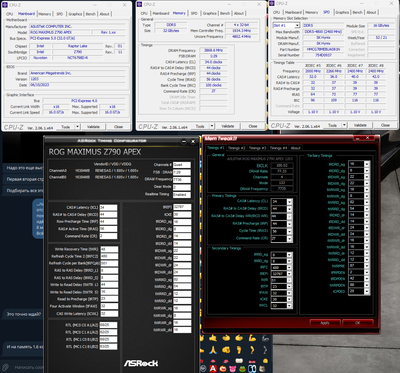
Task: Click Apply button in Mem TweakIt
Action: [325, 323]
